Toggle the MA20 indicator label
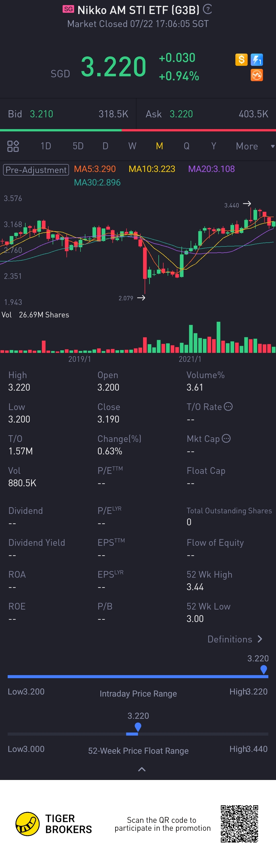This screenshot has width=276, height=868. [x=211, y=169]
